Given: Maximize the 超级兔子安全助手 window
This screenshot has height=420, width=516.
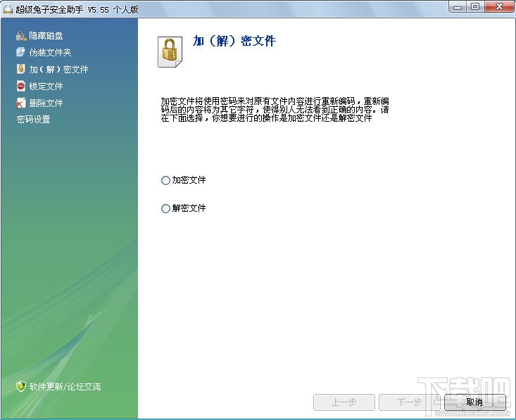Looking at the screenshot, I should [x=475, y=6].
